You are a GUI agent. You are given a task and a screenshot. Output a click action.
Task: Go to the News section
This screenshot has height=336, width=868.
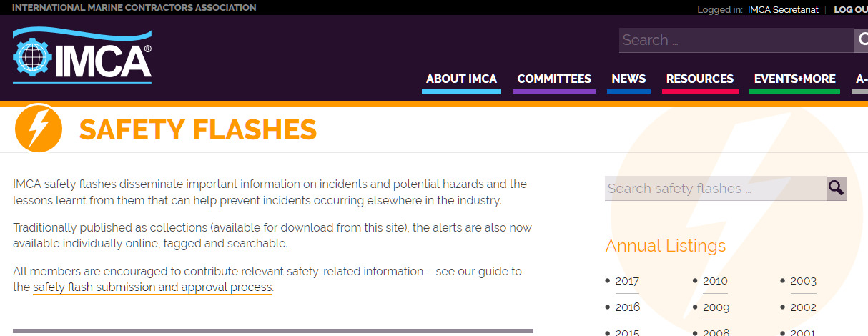628,79
